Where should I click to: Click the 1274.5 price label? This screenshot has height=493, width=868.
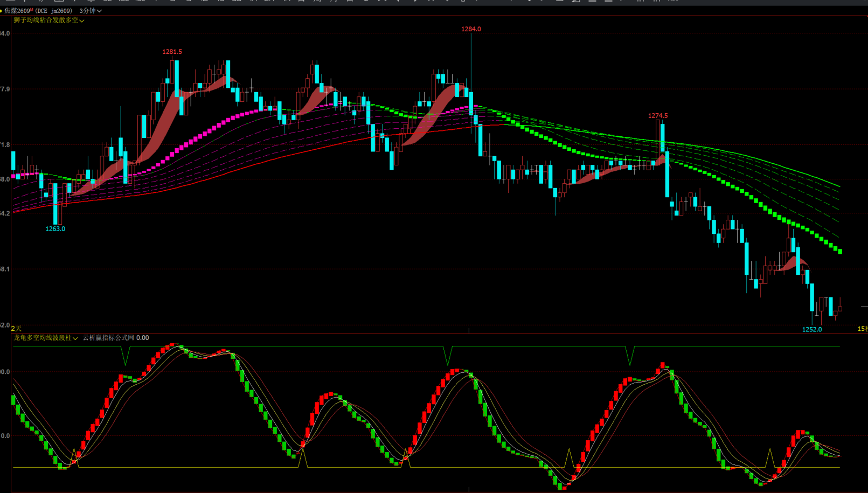pyautogui.click(x=658, y=116)
